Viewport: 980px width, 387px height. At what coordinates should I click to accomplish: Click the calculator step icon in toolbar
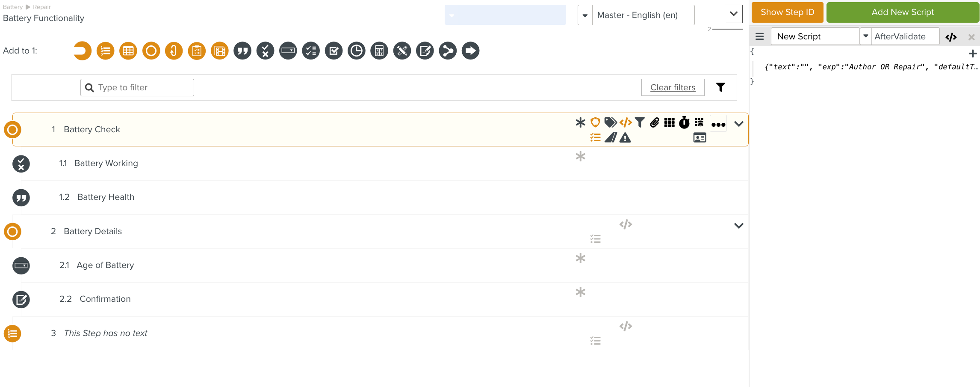[379, 51]
